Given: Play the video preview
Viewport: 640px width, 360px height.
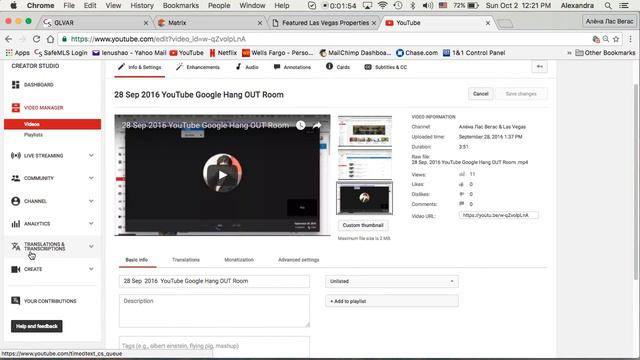Looking at the screenshot, I should point(222,175).
